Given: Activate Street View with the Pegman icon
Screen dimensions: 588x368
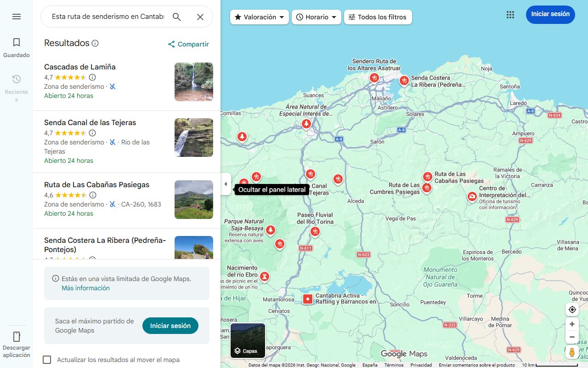Looking at the screenshot, I should tap(572, 352).
